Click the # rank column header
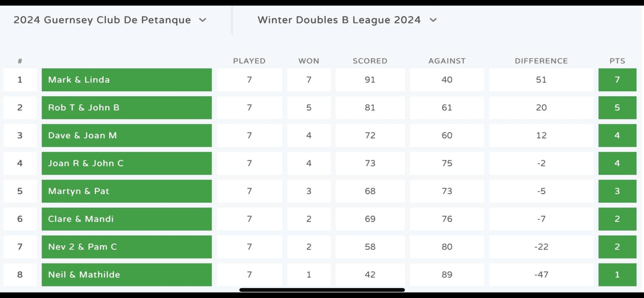 tap(20, 61)
